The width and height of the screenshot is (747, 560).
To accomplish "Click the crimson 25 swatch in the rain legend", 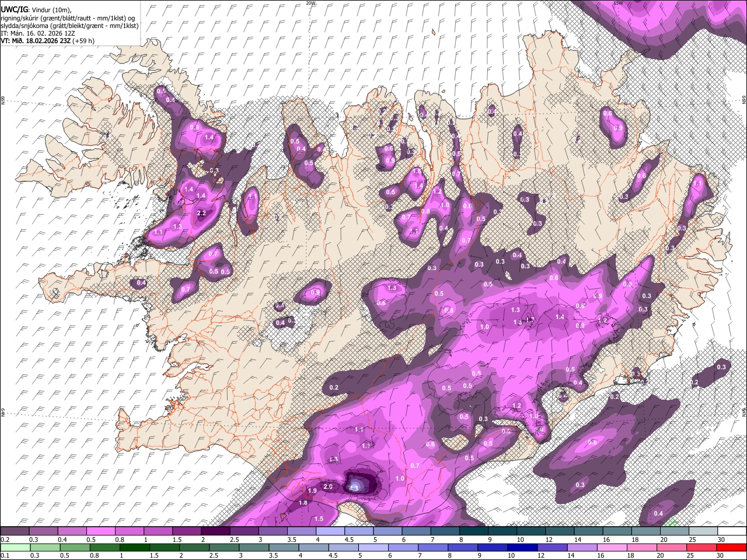I will [701, 547].
